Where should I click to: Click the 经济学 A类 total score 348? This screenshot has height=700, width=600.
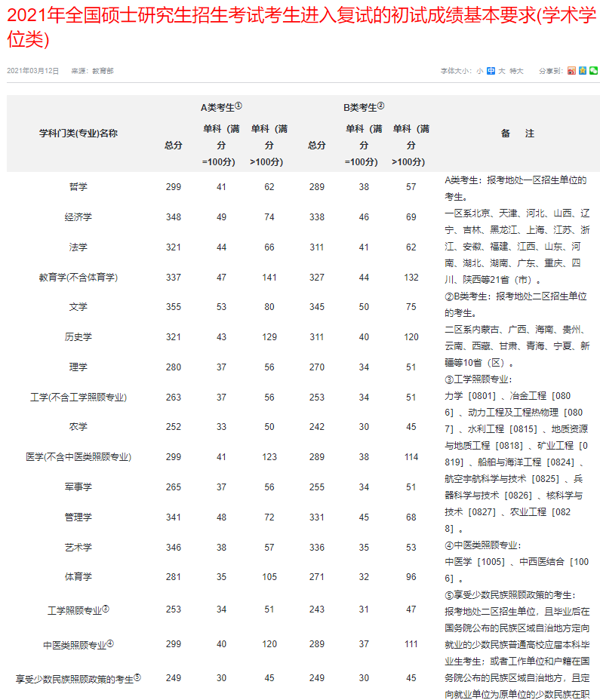point(174,217)
